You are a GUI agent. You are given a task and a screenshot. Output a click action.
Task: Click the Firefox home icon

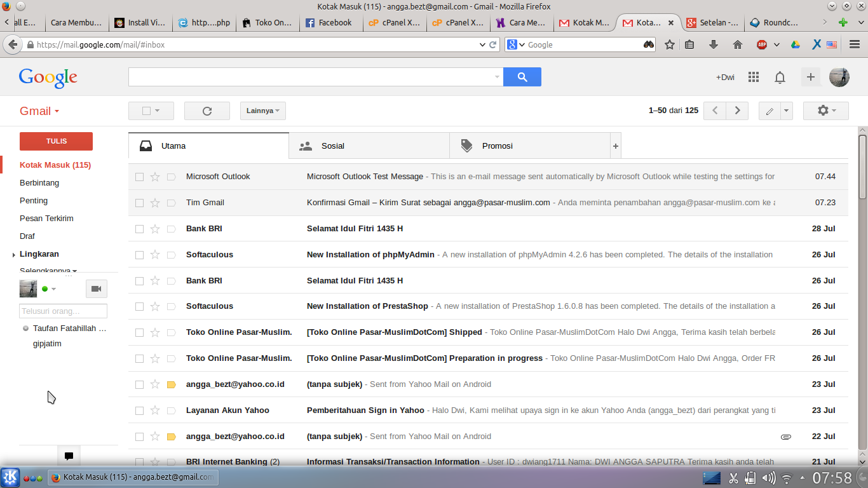coord(736,44)
